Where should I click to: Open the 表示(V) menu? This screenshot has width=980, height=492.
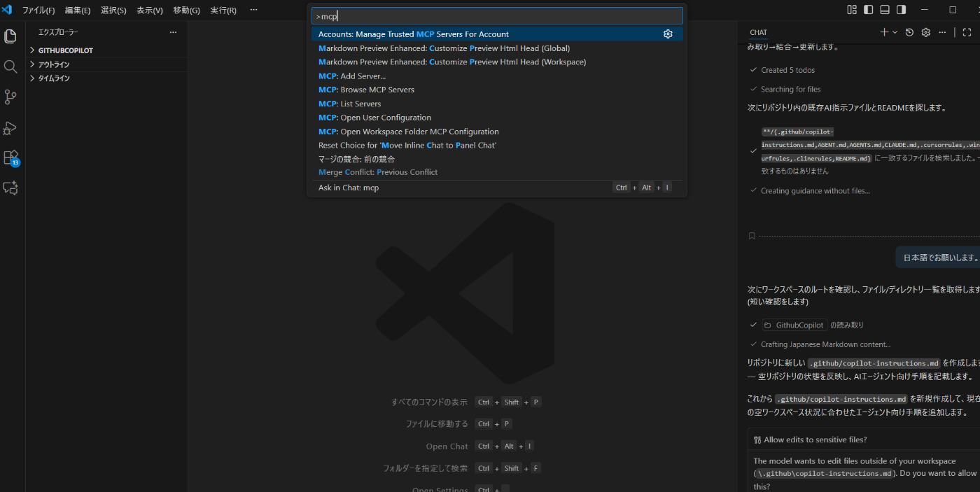[150, 10]
